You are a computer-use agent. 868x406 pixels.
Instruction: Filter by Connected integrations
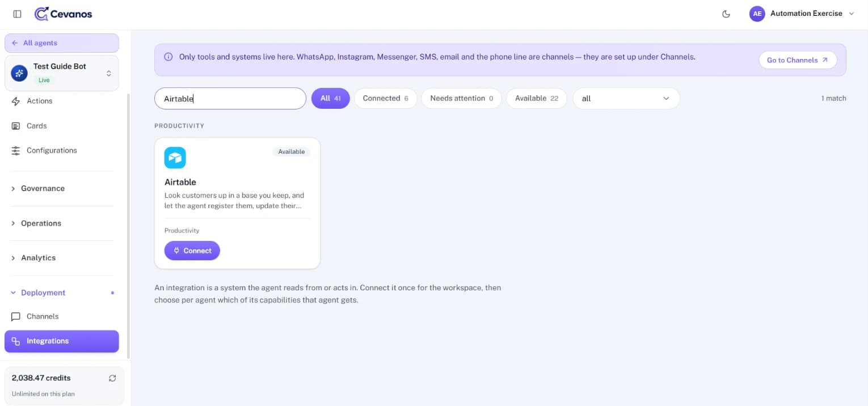(386, 99)
